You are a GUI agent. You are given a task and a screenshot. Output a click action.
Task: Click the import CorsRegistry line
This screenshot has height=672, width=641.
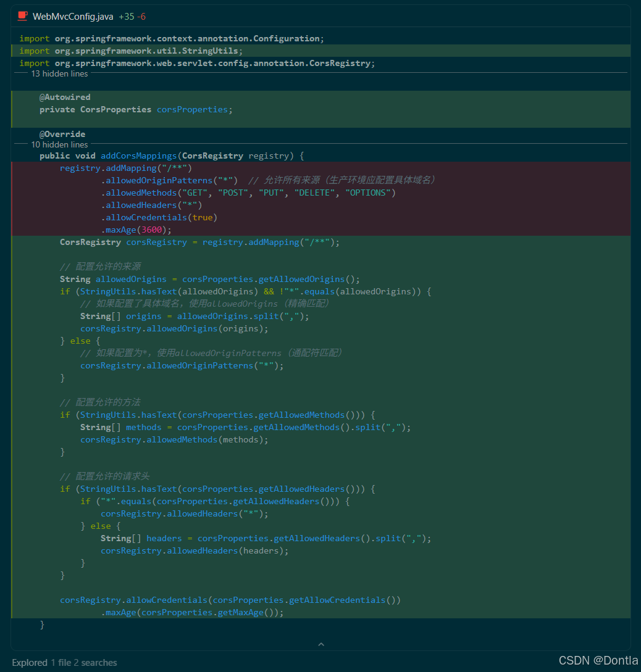197,63
